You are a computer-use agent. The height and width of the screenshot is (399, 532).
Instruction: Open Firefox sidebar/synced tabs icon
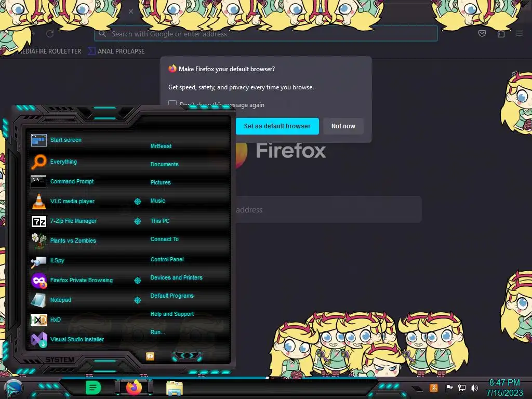coord(501,34)
